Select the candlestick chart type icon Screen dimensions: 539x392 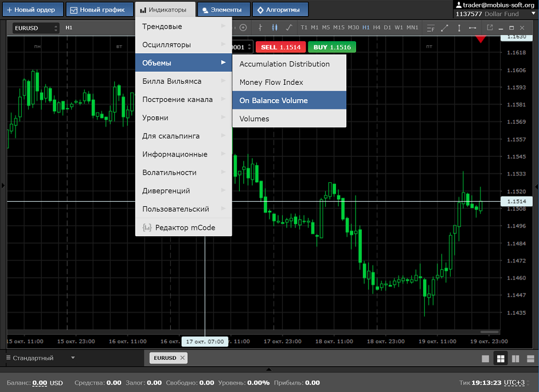[x=274, y=28]
